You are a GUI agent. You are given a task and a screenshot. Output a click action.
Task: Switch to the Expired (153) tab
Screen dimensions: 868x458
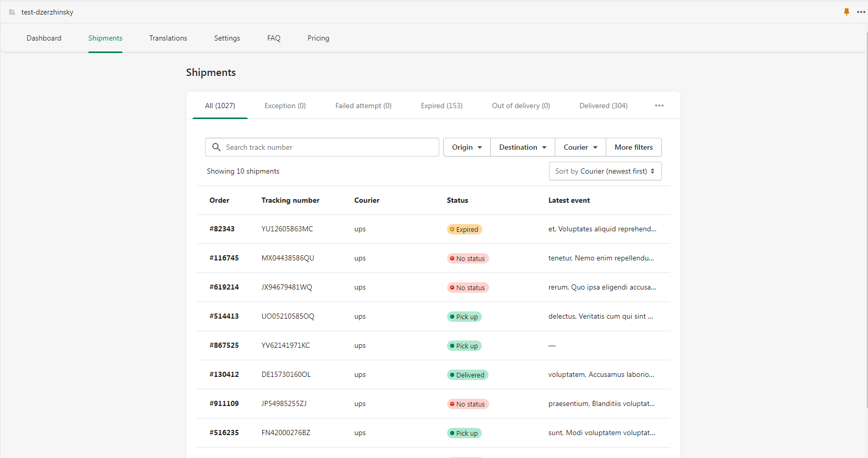coord(441,106)
